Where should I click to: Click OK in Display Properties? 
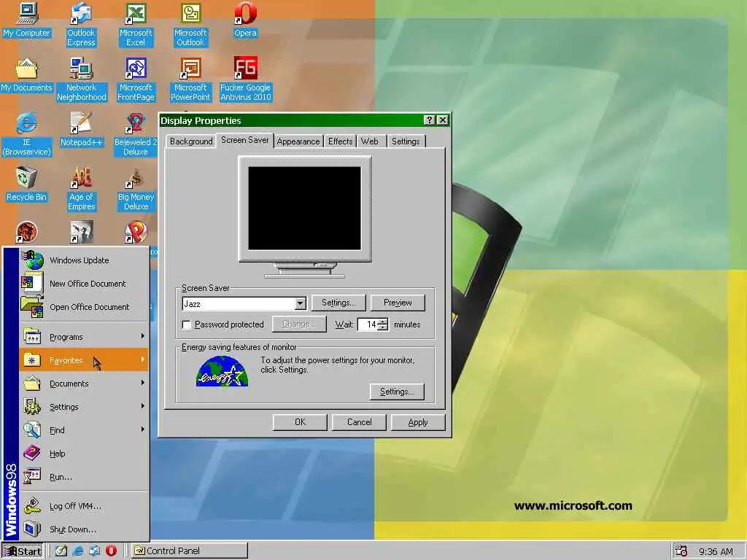click(300, 422)
